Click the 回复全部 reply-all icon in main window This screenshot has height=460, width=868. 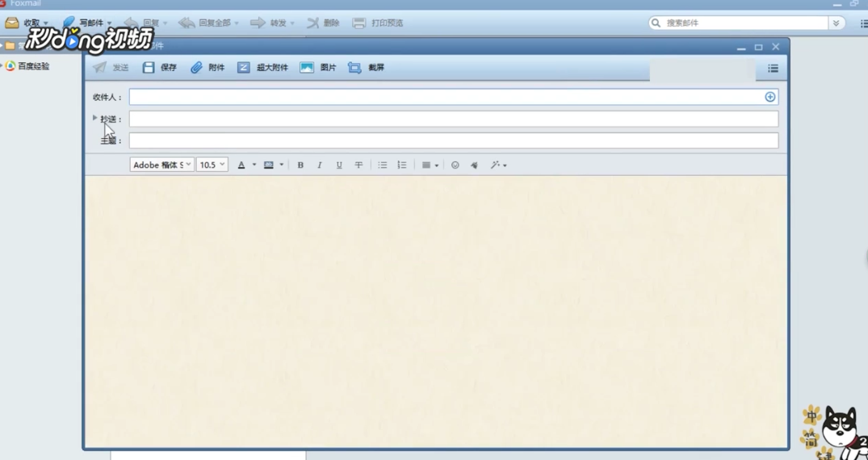[187, 23]
